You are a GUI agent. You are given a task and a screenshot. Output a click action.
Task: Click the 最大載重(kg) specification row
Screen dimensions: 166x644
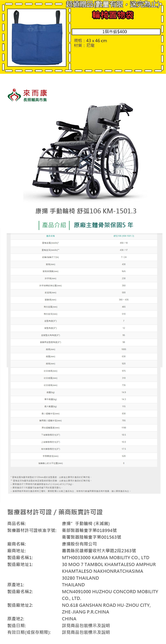pos(84,406)
